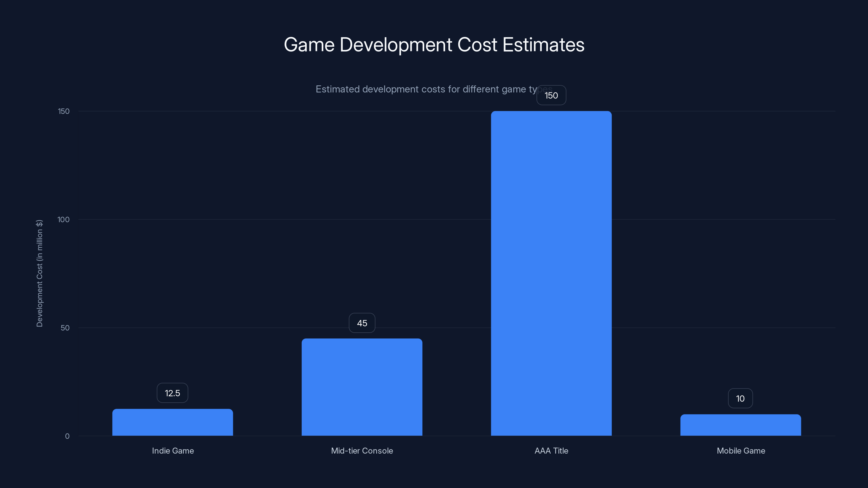
Task: Click the 45 value label
Action: [x=362, y=323]
